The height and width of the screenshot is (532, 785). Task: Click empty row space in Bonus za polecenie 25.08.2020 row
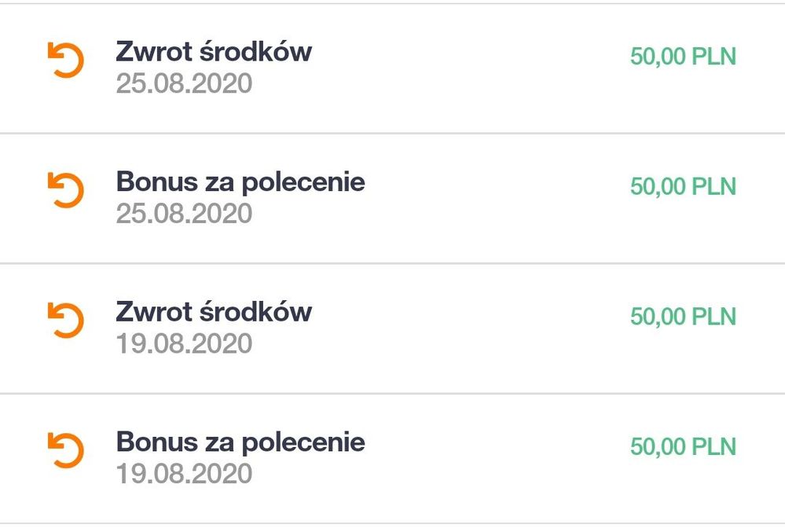[495, 197]
